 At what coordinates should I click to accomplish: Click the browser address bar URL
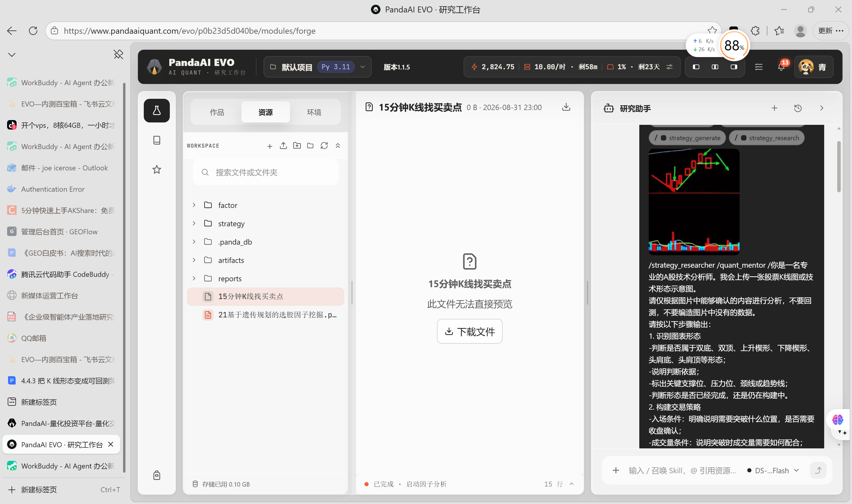click(190, 30)
